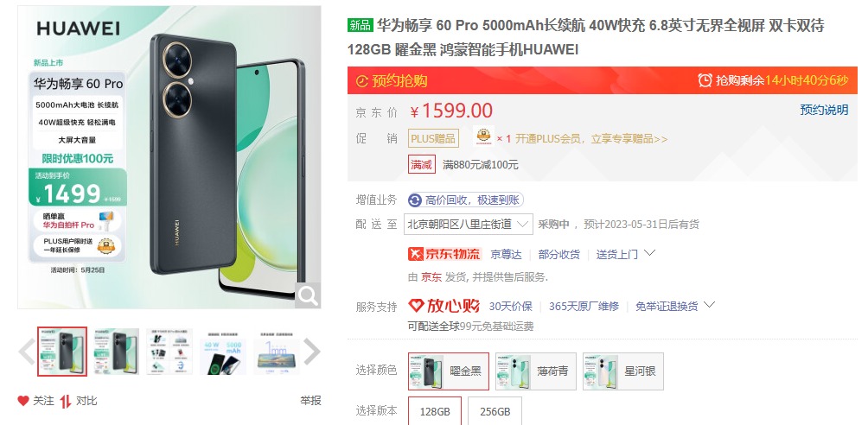Image resolution: width=868 pixels, height=425 pixels.
Task: Open the 北京朝阳区八里庄街道 delivery address dropdown
Action: (469, 224)
